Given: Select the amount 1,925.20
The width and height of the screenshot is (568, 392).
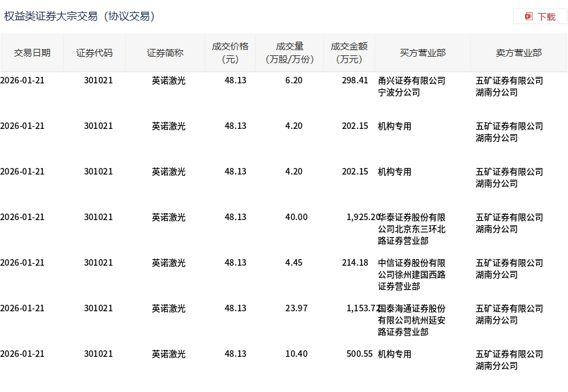Looking at the screenshot, I should click(x=363, y=217).
